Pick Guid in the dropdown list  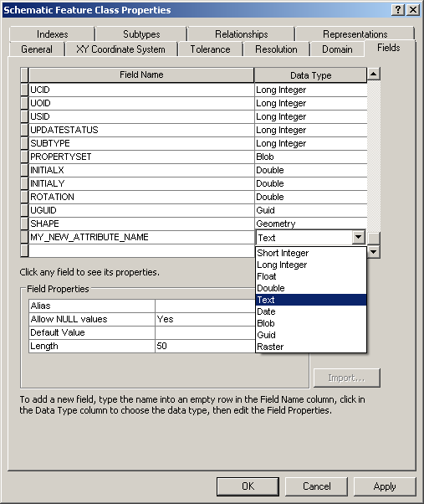(x=311, y=335)
